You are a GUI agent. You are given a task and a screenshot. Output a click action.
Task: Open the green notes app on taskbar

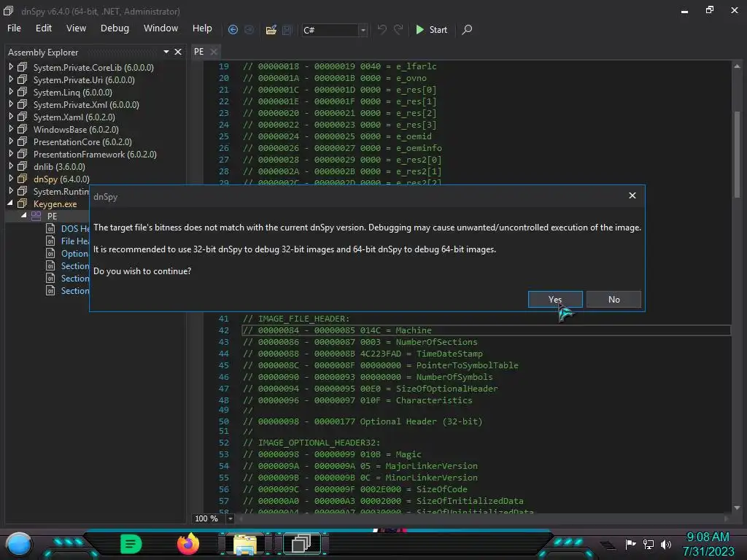(131, 544)
